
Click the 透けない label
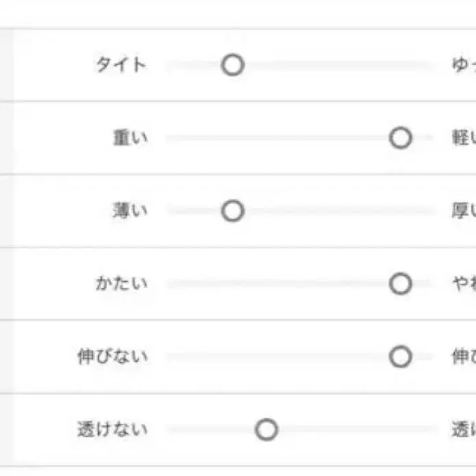click(x=112, y=429)
